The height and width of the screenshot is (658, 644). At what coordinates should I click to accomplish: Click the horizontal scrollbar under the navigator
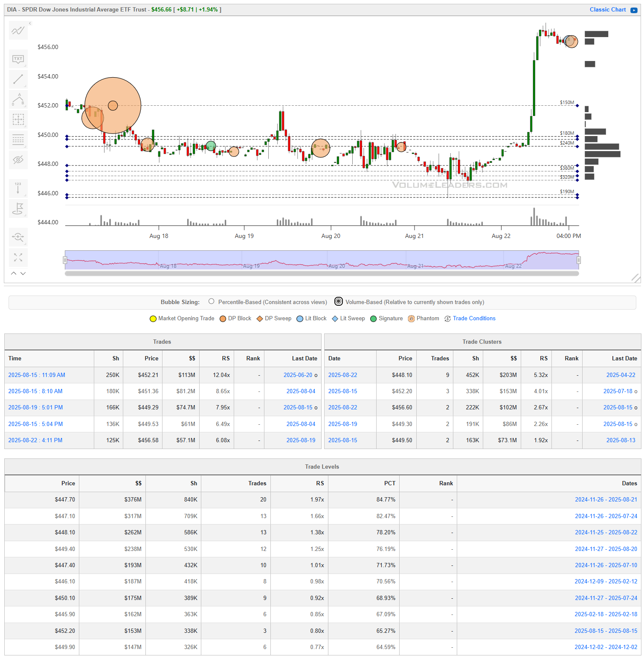pos(322,273)
